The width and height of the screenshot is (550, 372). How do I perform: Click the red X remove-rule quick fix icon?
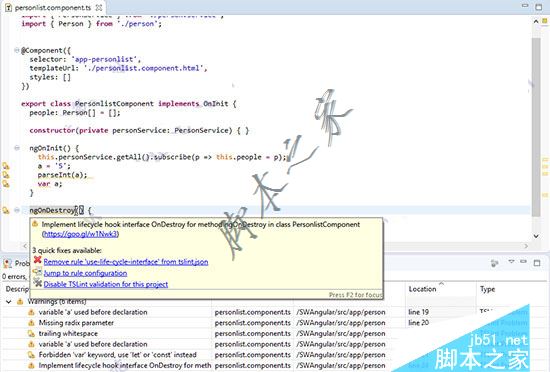click(x=38, y=260)
